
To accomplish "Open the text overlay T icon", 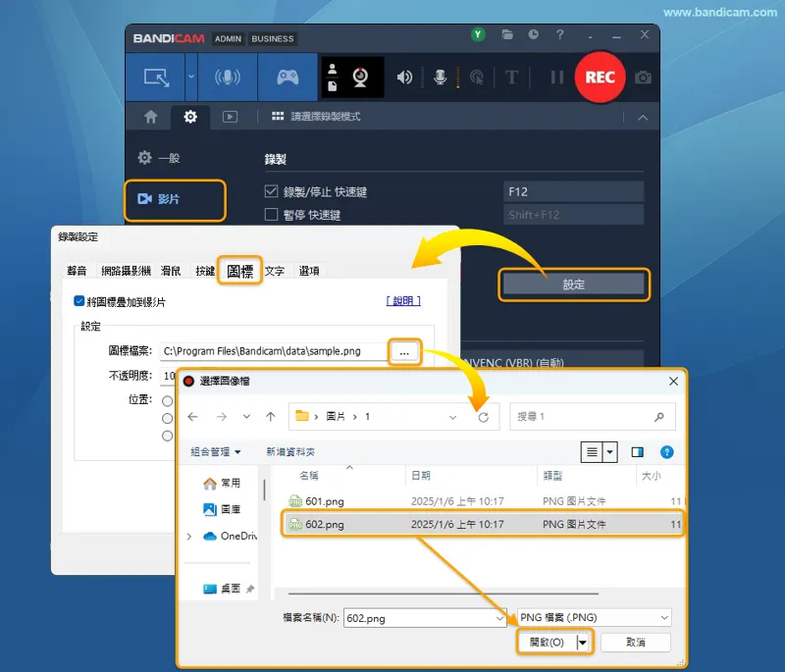I will tap(511, 78).
